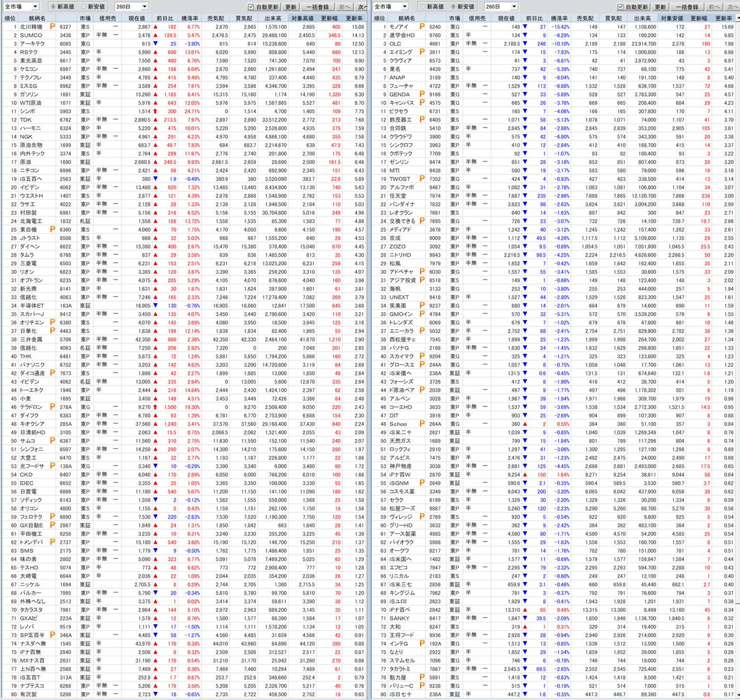Click the P icon beside ダイコ通産 in left panel
The image size is (740, 700).
coord(52,373)
